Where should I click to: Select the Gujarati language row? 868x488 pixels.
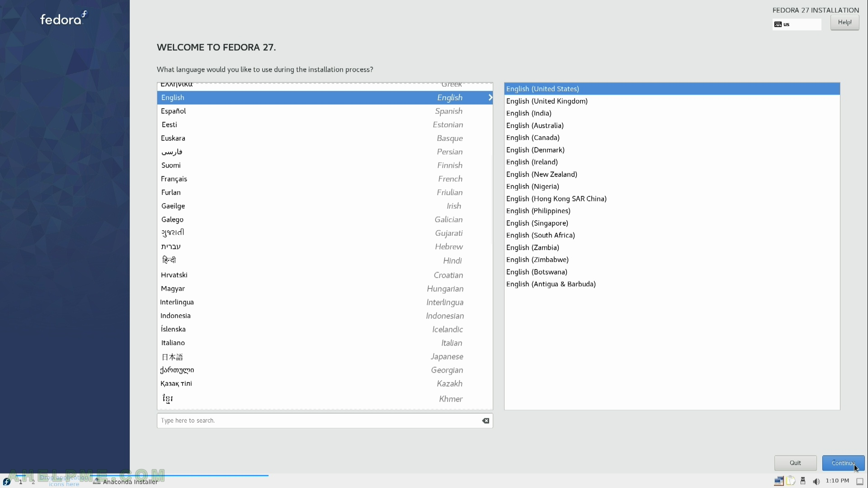click(x=325, y=233)
